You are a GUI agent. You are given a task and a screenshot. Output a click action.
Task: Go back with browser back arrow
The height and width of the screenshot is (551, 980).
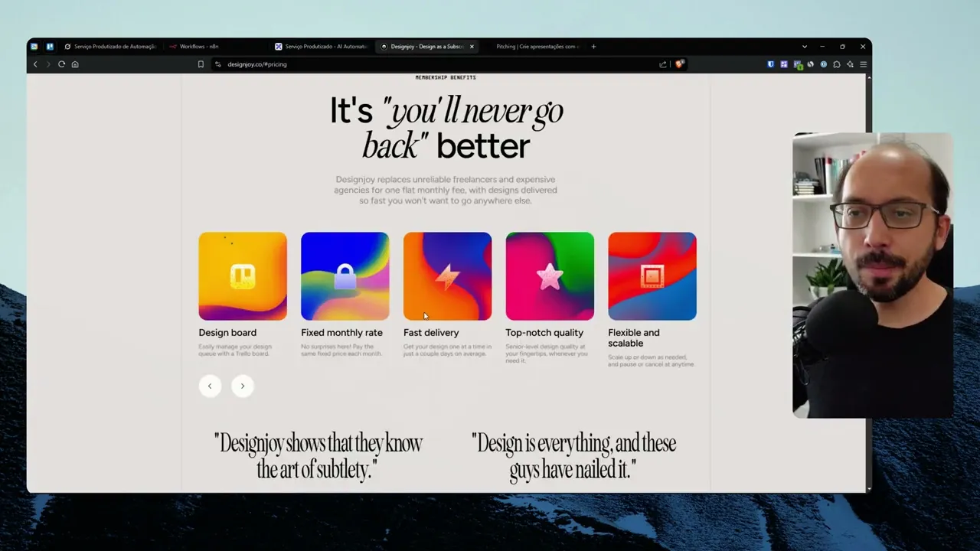point(35,64)
